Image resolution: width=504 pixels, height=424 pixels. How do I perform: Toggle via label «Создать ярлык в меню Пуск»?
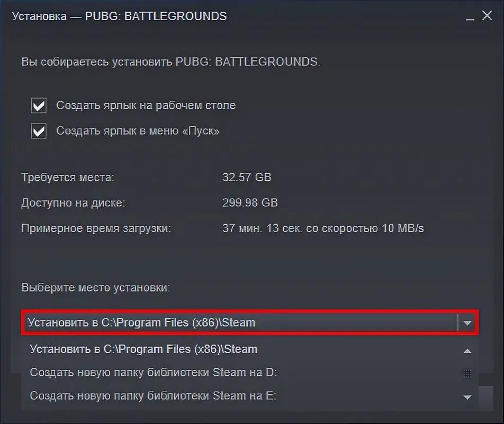click(x=138, y=131)
